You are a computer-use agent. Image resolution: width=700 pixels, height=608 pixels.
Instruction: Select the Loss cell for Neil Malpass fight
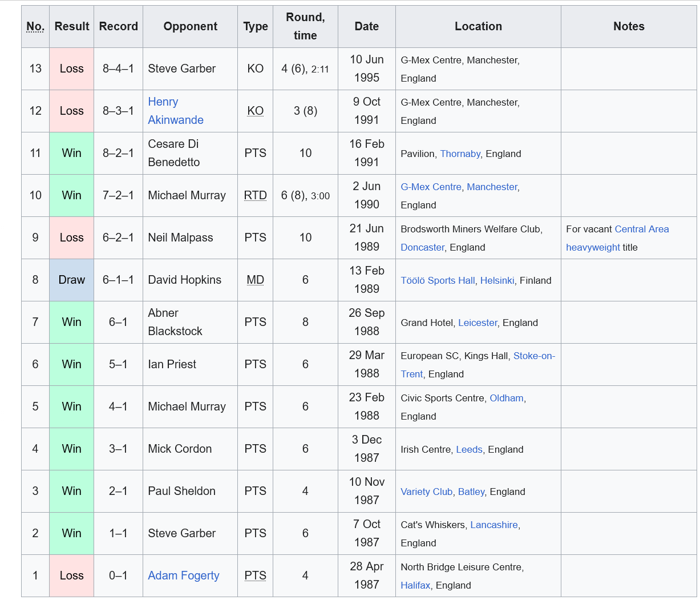click(72, 237)
